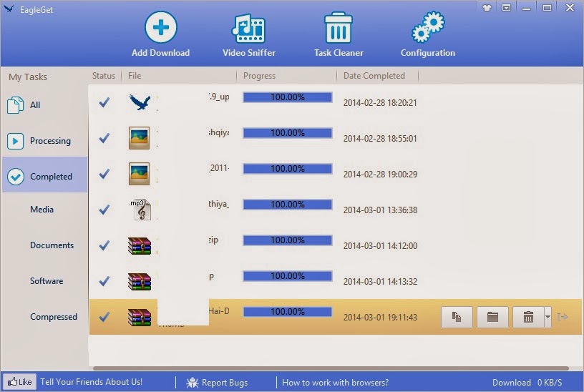Click status checkmark of 18:55:01 row
Screen dimensions: 584x392
pos(104,138)
